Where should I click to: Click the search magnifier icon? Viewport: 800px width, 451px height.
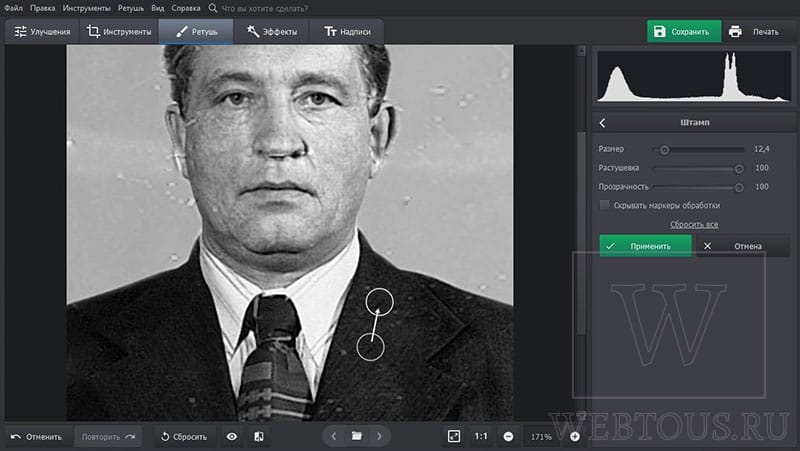[x=213, y=8]
